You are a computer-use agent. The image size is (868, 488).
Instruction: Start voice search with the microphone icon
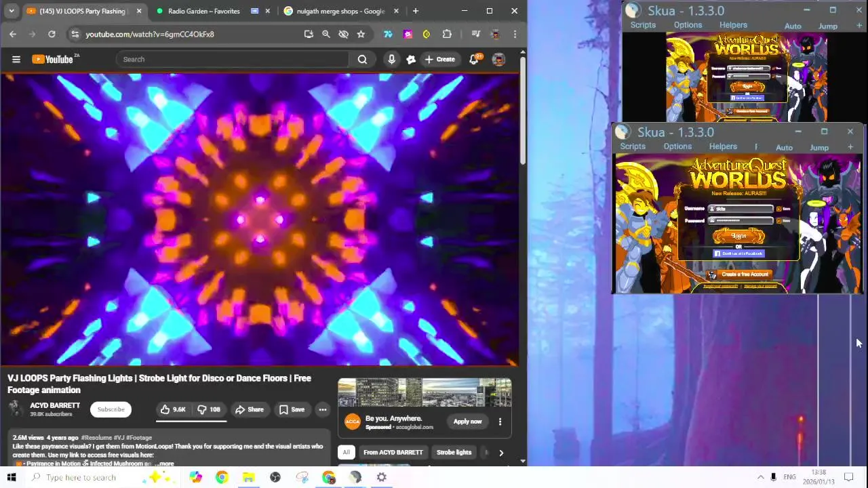[x=391, y=59]
